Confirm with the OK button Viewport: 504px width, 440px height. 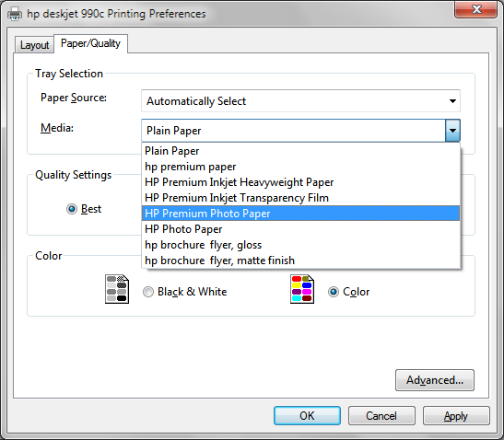(x=307, y=415)
